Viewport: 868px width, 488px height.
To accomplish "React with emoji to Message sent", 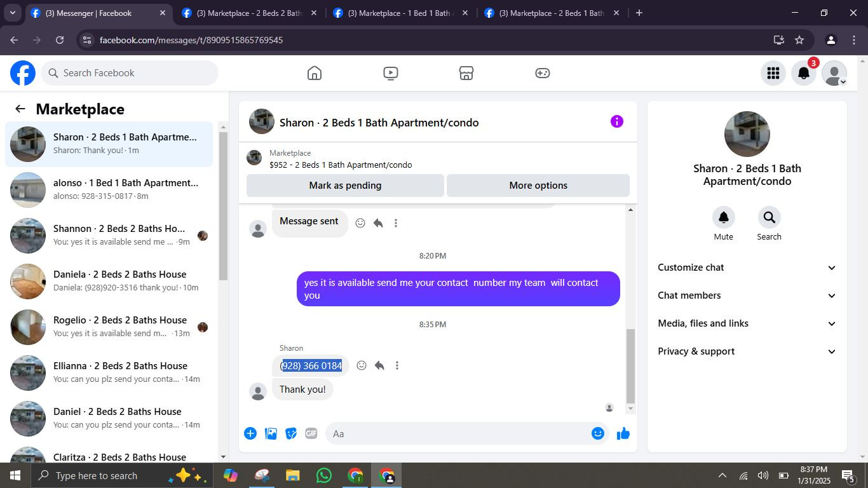I will coord(360,223).
